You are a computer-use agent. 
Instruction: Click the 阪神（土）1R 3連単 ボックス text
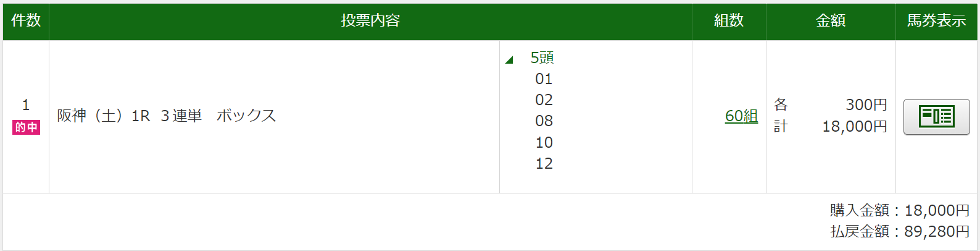(x=167, y=116)
